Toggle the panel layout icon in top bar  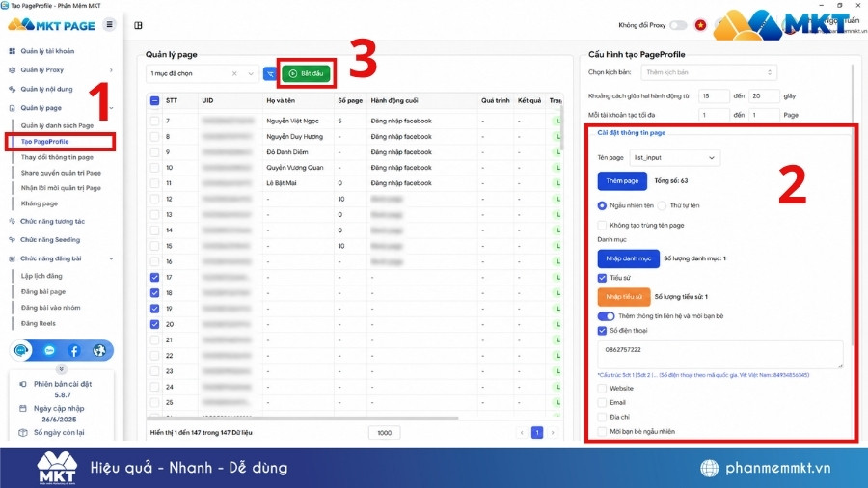pyautogui.click(x=138, y=25)
